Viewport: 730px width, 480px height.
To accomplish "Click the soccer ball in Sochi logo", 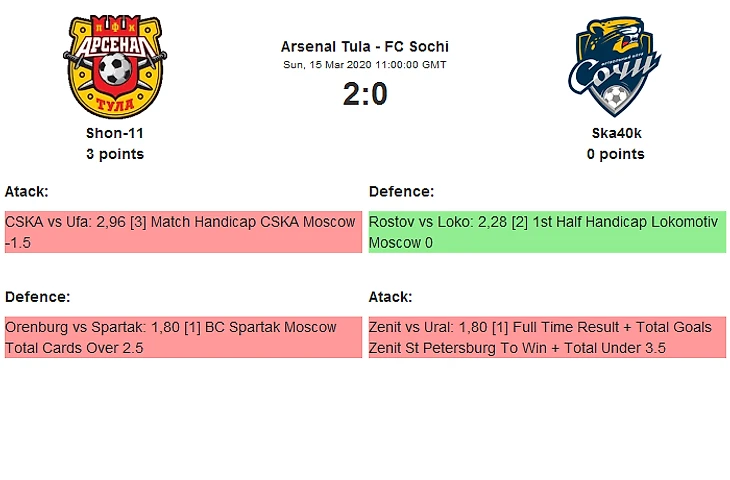I will point(616,98).
